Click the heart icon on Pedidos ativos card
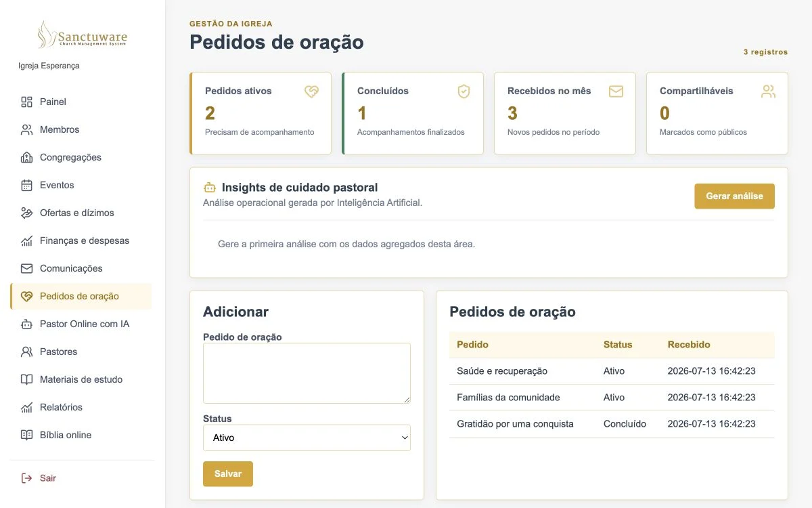The width and height of the screenshot is (812, 508). click(311, 91)
